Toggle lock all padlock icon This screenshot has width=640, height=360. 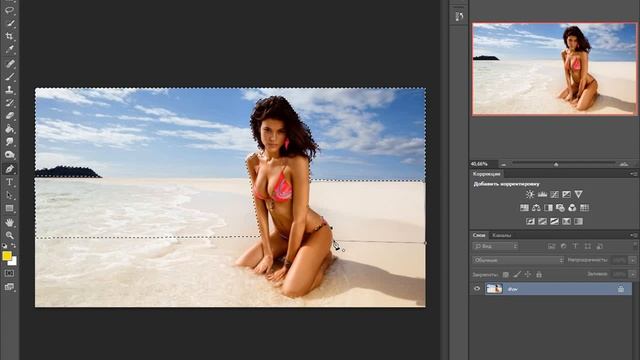point(539,275)
